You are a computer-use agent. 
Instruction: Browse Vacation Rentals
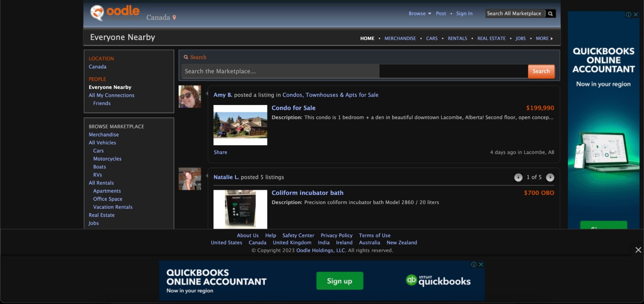coord(113,207)
